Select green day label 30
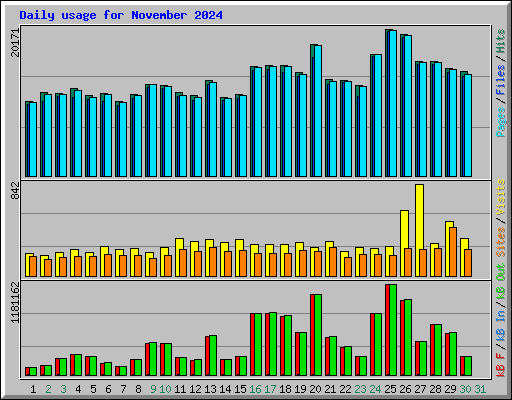The height and width of the screenshot is (400, 512). [x=465, y=389]
